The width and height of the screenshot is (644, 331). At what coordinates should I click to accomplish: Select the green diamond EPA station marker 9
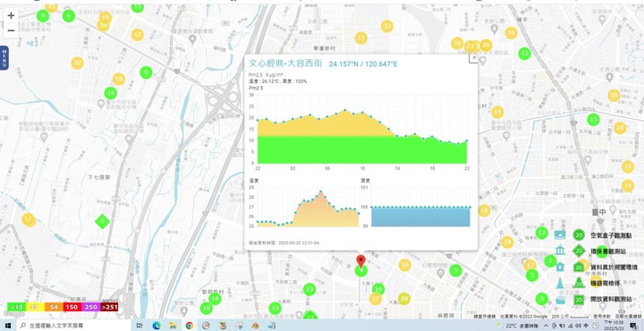[102, 222]
